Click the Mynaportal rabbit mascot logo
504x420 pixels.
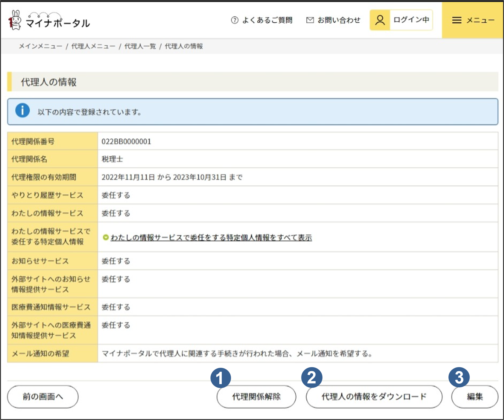point(15,20)
